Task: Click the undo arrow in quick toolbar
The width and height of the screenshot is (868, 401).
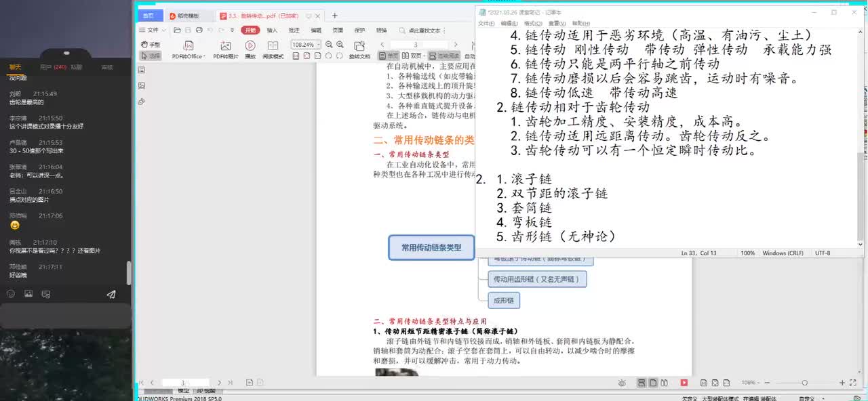Action: 210,30
